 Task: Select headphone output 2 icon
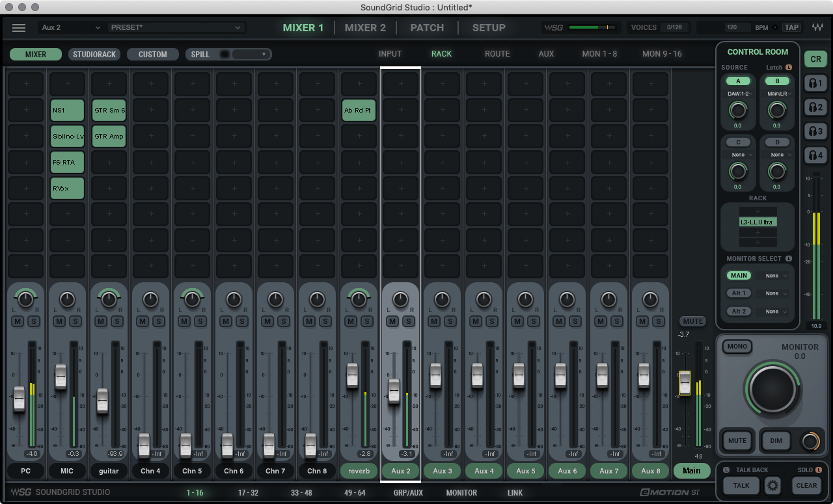[x=816, y=107]
